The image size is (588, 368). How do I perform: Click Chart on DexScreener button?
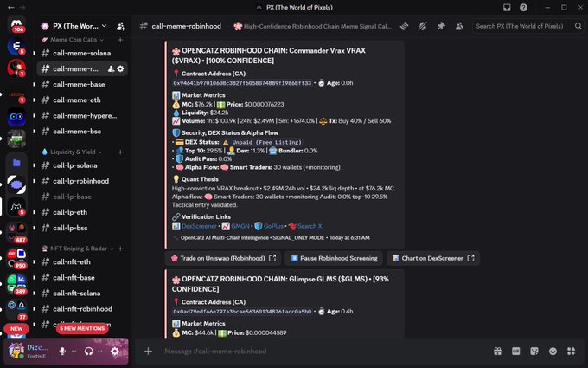point(432,258)
